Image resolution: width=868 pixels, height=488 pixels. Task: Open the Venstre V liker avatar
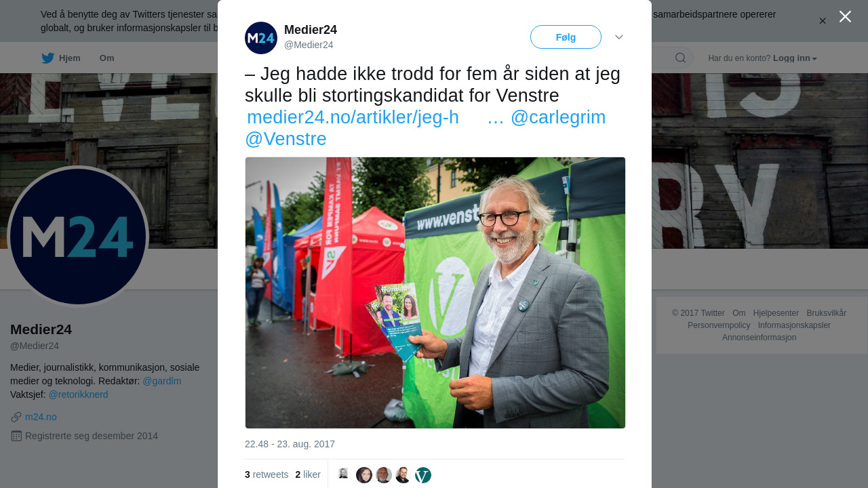click(x=423, y=475)
